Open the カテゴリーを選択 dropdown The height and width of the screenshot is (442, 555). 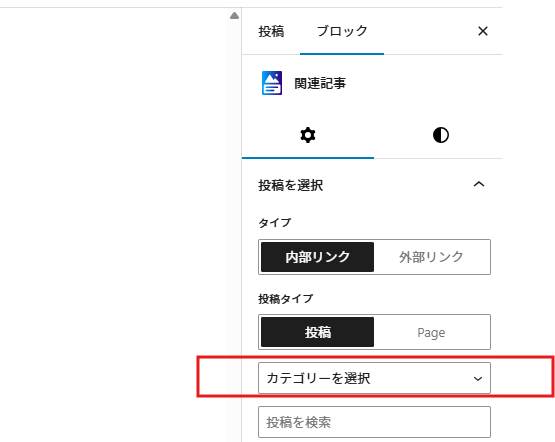pyautogui.click(x=374, y=378)
